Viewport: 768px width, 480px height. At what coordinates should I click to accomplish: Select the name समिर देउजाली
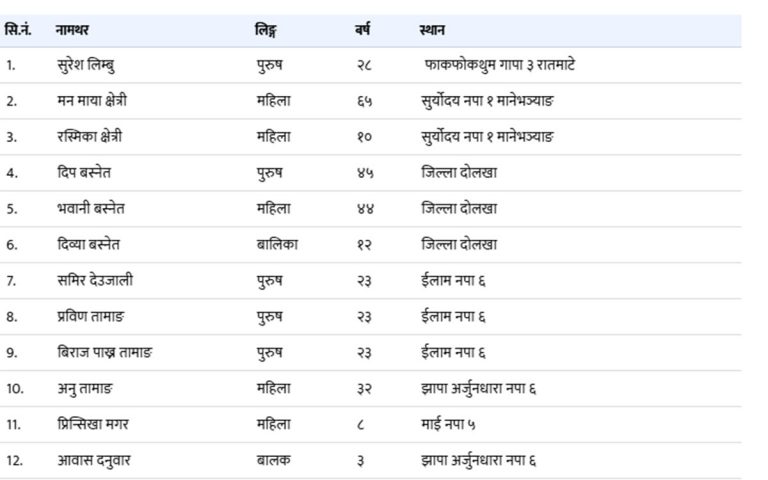coord(95,281)
